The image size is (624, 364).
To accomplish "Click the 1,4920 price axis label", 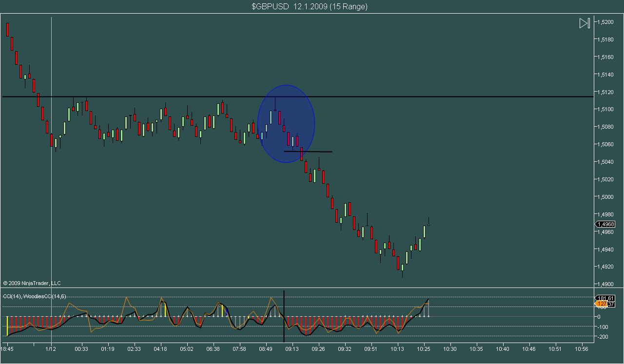I will pos(606,267).
